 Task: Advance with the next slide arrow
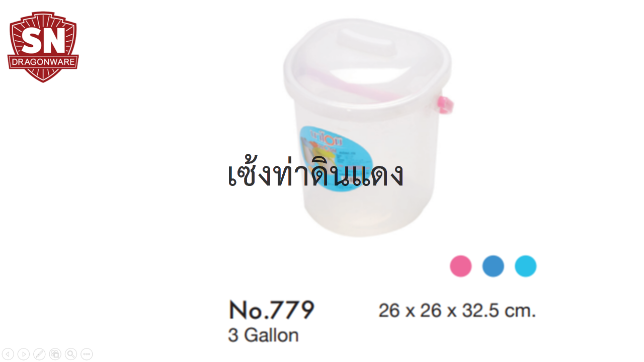click(x=24, y=354)
